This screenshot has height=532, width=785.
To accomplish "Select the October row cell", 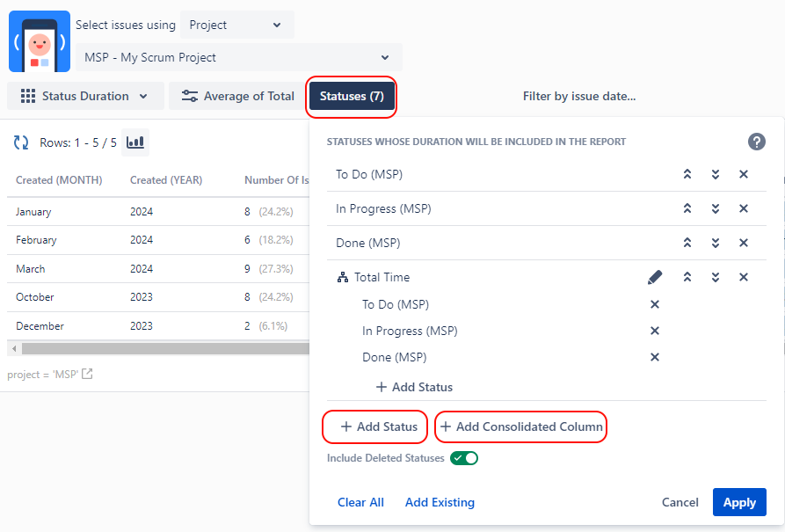I will [x=35, y=297].
